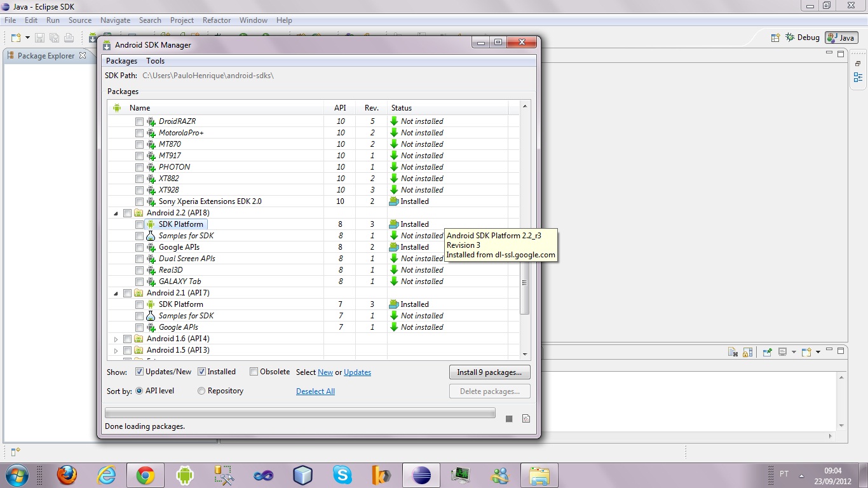This screenshot has height=488, width=868.
Task: Click the Deselect All link
Action: 315,391
